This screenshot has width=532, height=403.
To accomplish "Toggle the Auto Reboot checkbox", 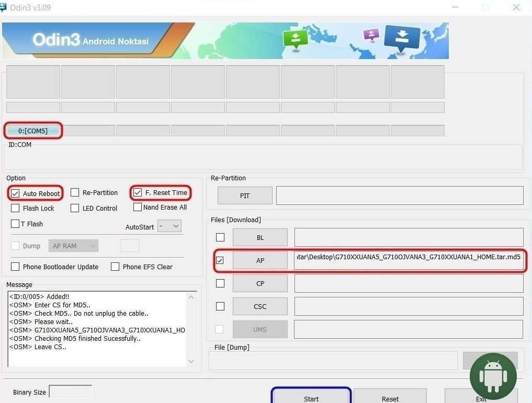I will [x=15, y=193].
